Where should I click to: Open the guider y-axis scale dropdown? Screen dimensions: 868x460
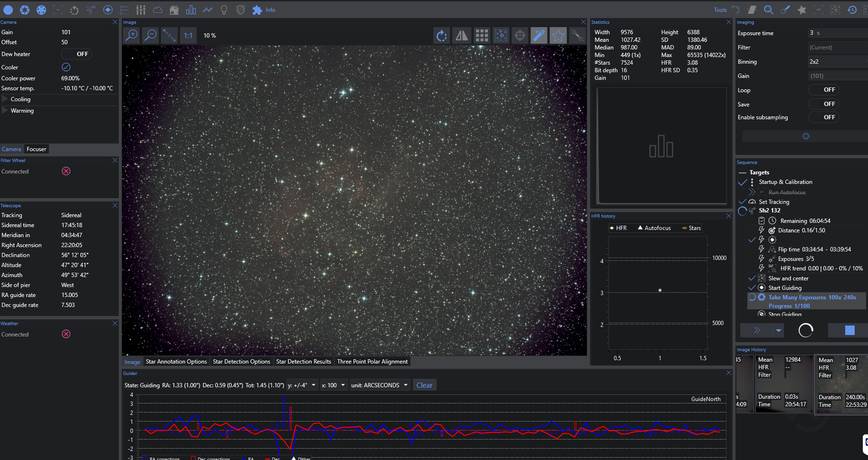point(302,385)
